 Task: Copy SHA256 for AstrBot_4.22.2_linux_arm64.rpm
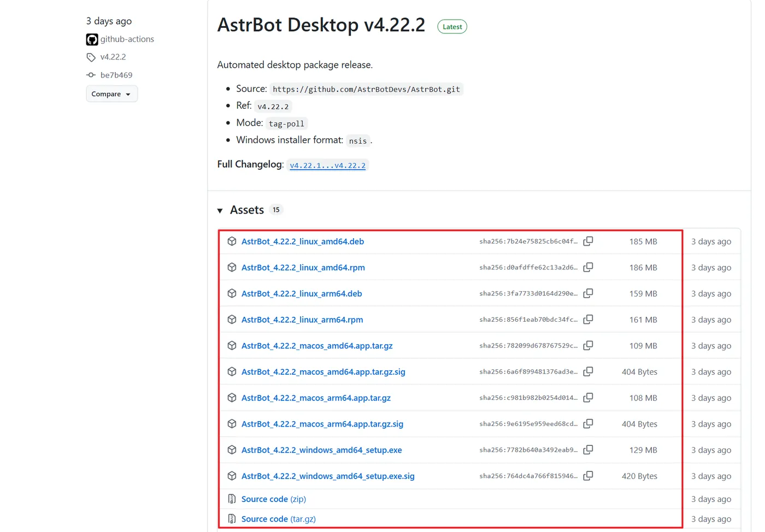pyautogui.click(x=588, y=320)
